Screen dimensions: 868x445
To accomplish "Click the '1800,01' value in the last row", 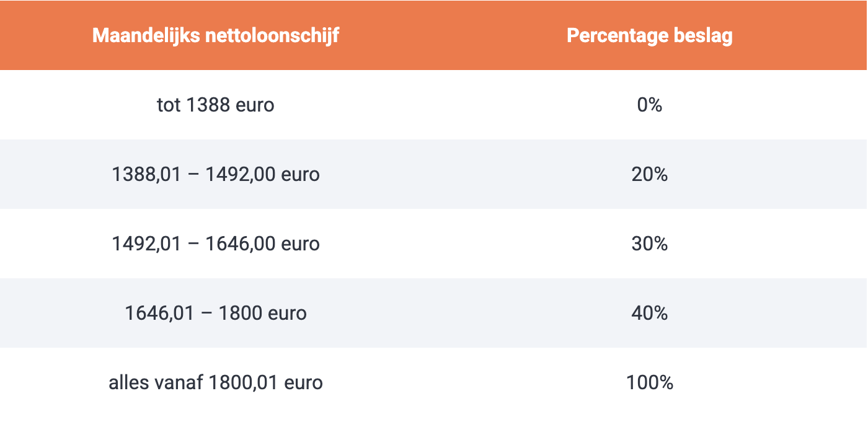I will coord(244,383).
